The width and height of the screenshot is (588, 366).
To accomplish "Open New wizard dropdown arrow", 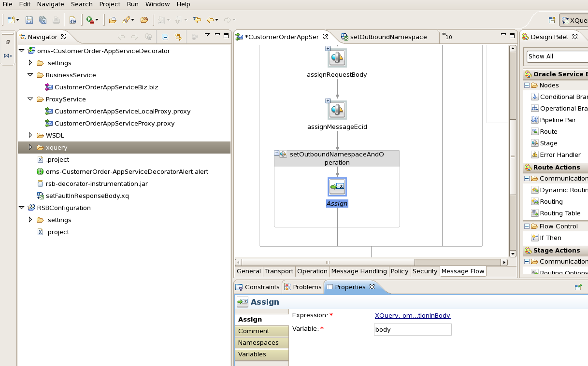I will 18,20.
